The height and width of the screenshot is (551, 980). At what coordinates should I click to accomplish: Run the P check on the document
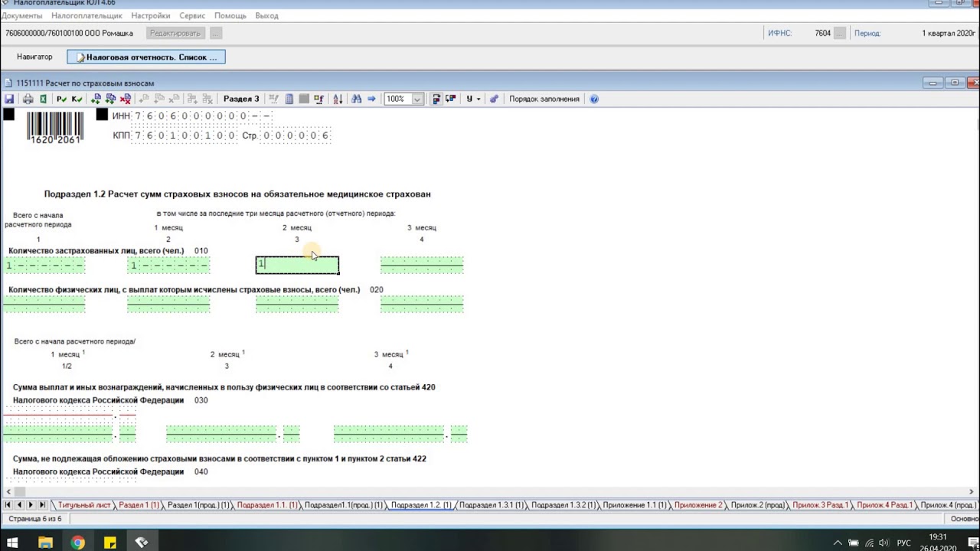[x=61, y=99]
